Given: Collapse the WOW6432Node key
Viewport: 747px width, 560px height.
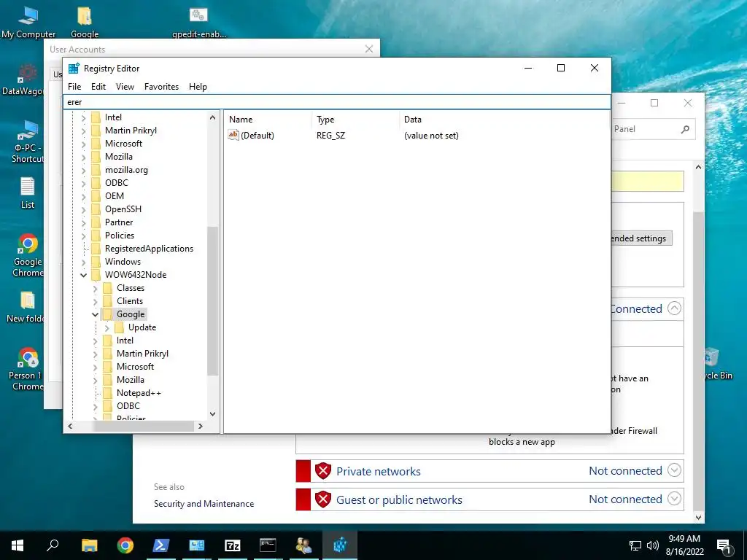Looking at the screenshot, I should [83, 275].
